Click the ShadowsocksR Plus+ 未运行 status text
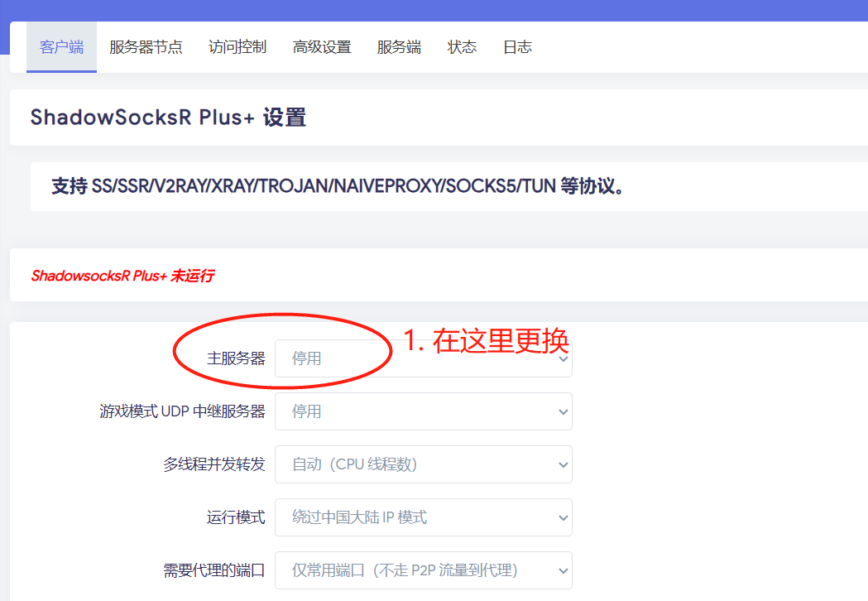Image resolution: width=868 pixels, height=601 pixels. click(122, 276)
